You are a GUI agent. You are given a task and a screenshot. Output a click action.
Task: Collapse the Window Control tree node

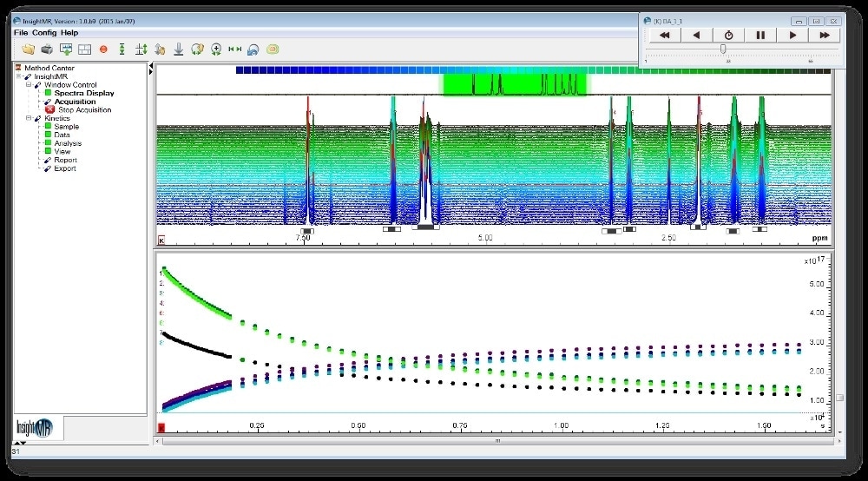(28, 85)
